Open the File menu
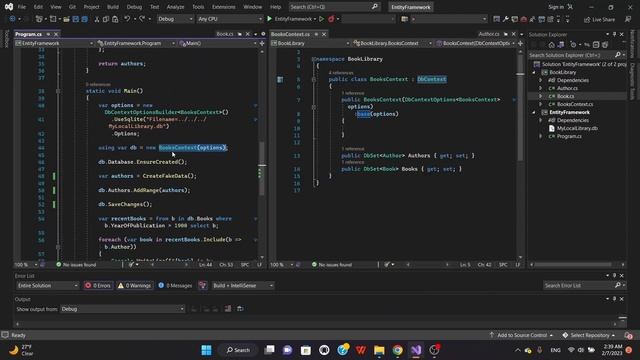Viewport: 640px width, 360px height. [x=22, y=7]
